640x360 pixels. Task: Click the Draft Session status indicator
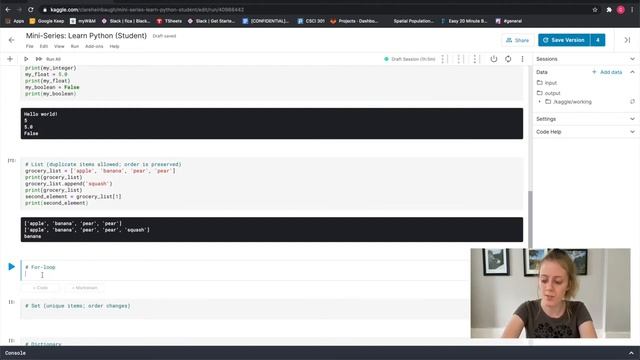click(x=409, y=59)
